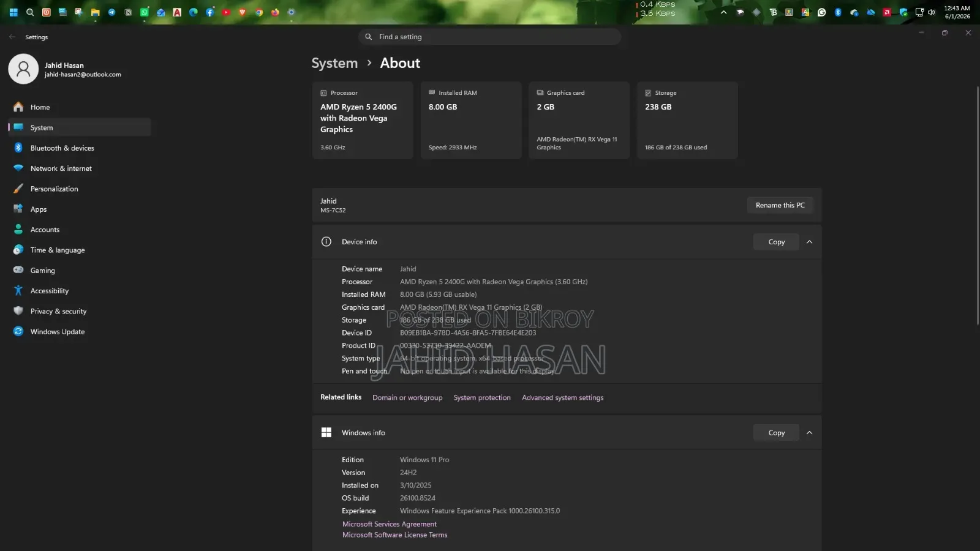
Task: Click the Device ID value text
Action: click(468, 333)
